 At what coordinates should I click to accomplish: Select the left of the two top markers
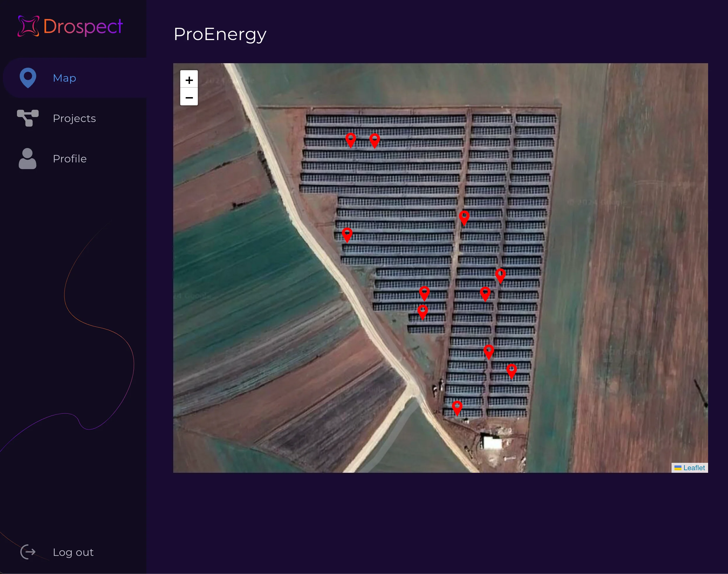[351, 140]
